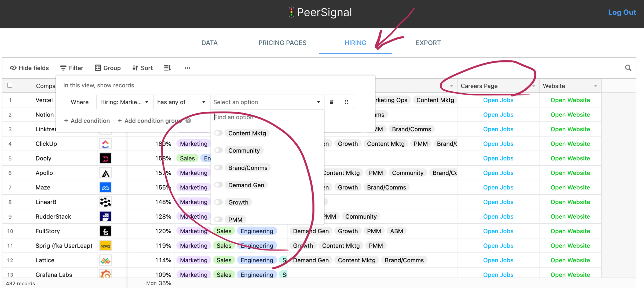This screenshot has height=288, width=644.
Task: Toggle the Content Mktg option
Action: coord(219,133)
